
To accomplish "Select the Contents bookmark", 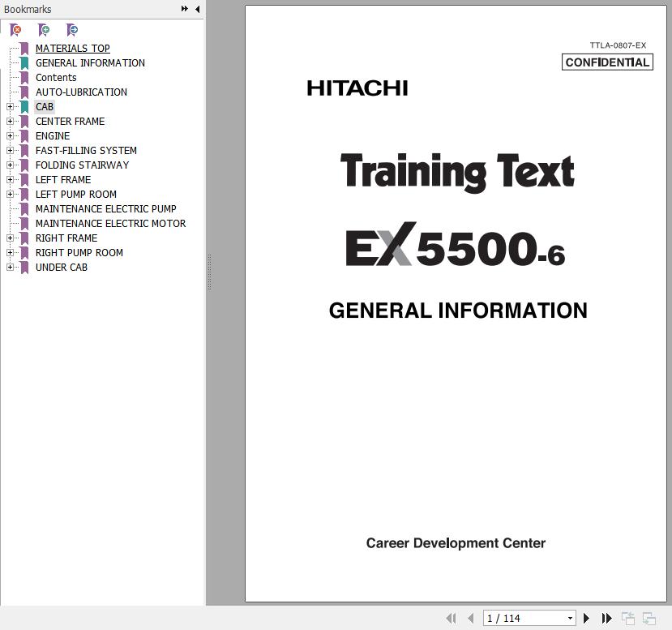I will [x=56, y=78].
